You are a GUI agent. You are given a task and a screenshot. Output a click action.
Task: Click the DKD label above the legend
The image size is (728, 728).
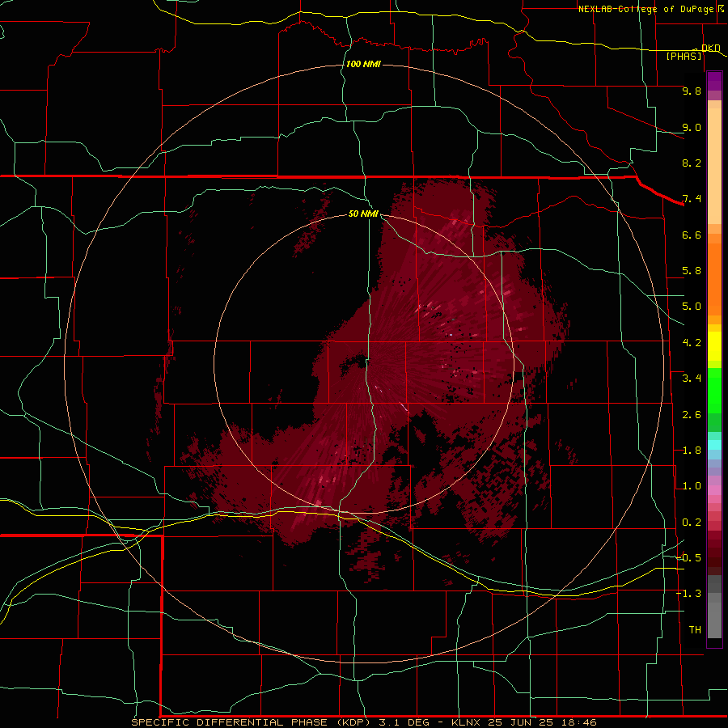click(710, 48)
